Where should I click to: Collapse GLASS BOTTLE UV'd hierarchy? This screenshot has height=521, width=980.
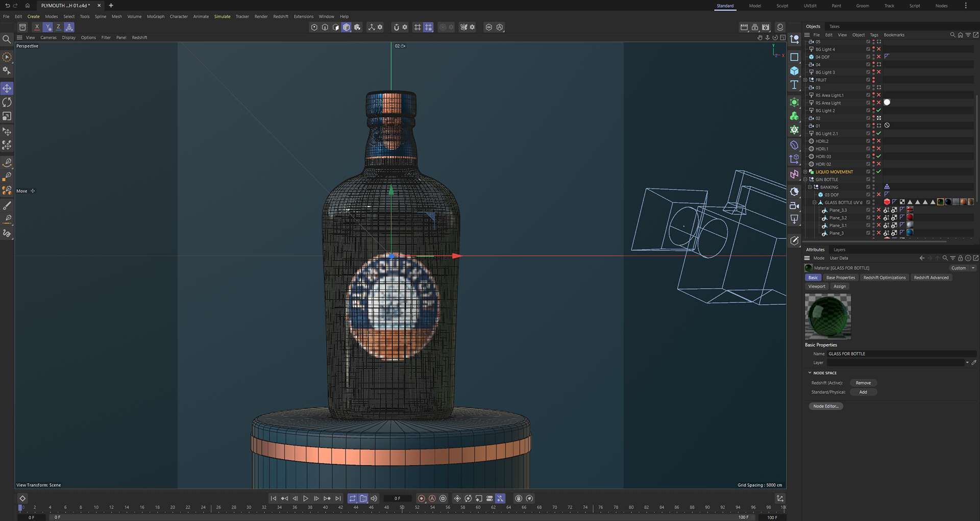815,203
